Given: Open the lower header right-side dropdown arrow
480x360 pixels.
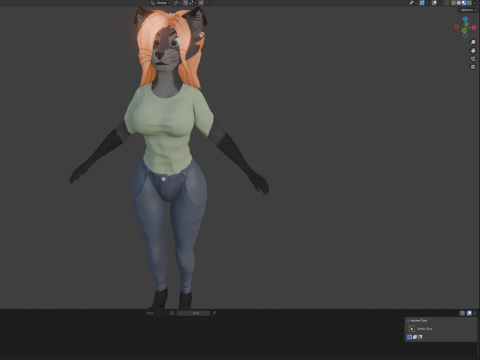Looking at the screenshot, I should [474, 313].
